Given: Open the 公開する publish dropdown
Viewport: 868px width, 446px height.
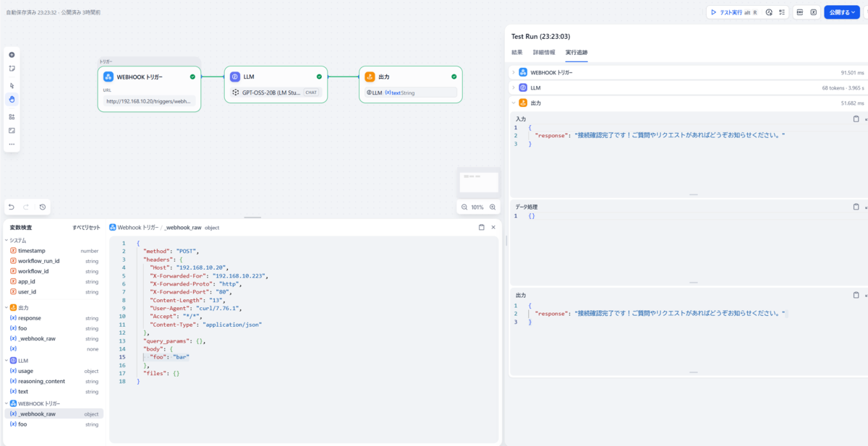Looking at the screenshot, I should click(x=842, y=12).
